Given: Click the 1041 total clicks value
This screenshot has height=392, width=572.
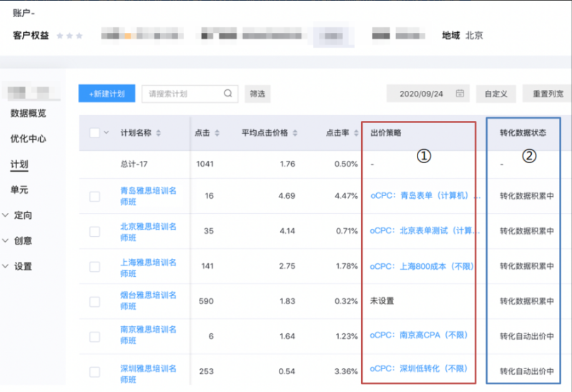Looking at the screenshot, I should [x=205, y=165].
